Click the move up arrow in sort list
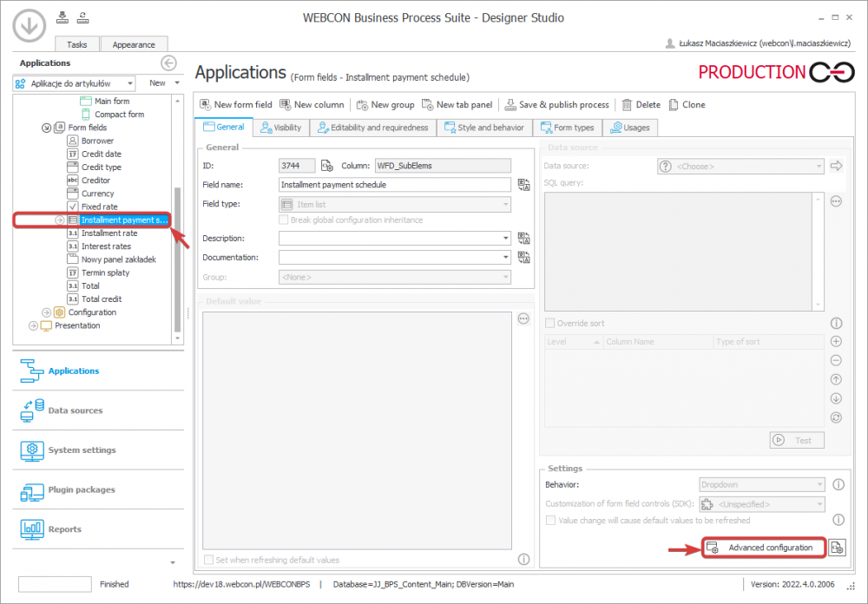The image size is (868, 604). pyautogui.click(x=836, y=379)
